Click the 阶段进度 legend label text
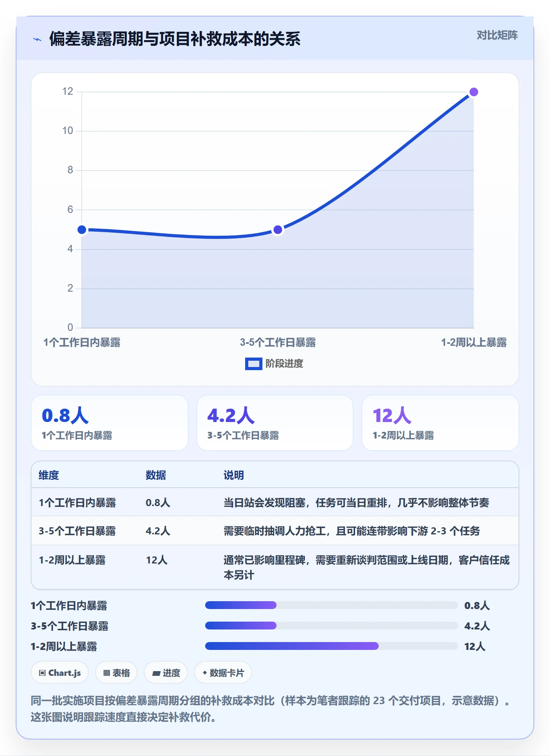Image resolution: width=550 pixels, height=756 pixels. point(284,364)
